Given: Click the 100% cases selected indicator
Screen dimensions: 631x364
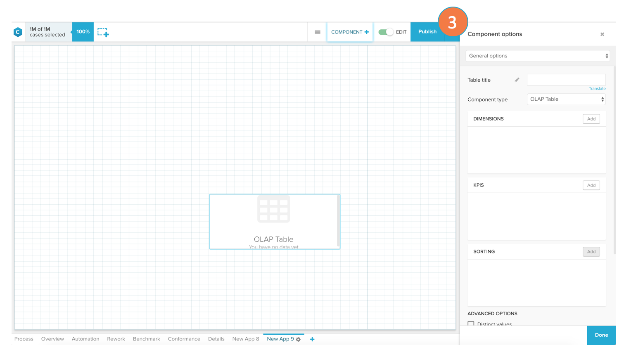Looking at the screenshot, I should [83, 32].
